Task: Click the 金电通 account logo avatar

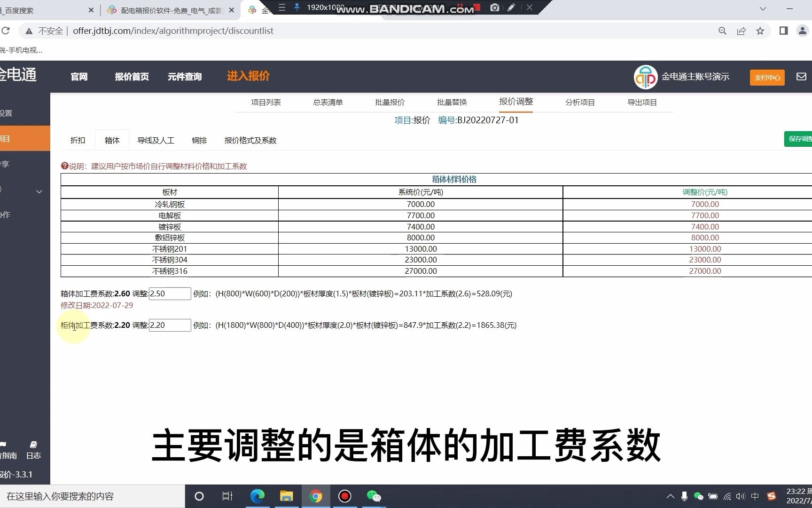Action: (x=646, y=77)
